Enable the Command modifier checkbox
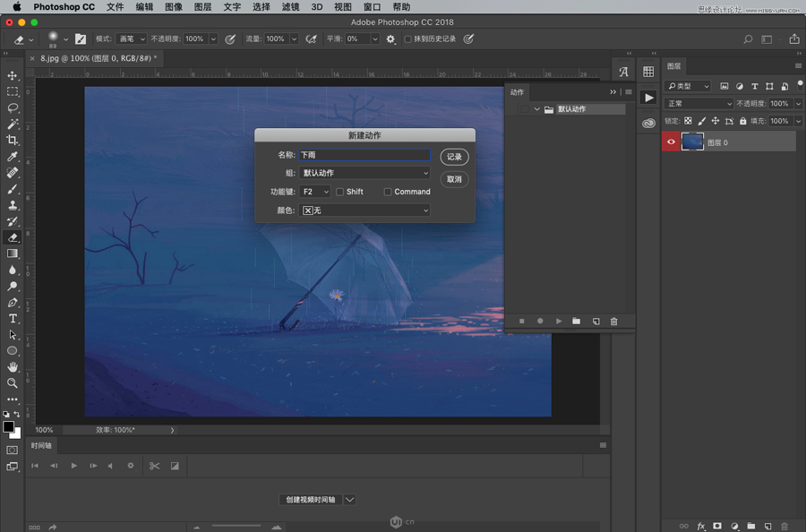The width and height of the screenshot is (806, 532). click(x=388, y=192)
